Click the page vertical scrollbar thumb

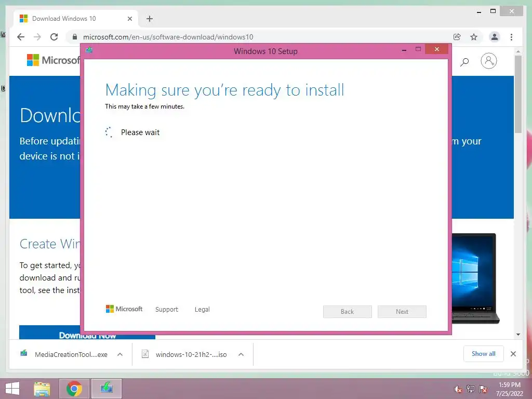518,95
